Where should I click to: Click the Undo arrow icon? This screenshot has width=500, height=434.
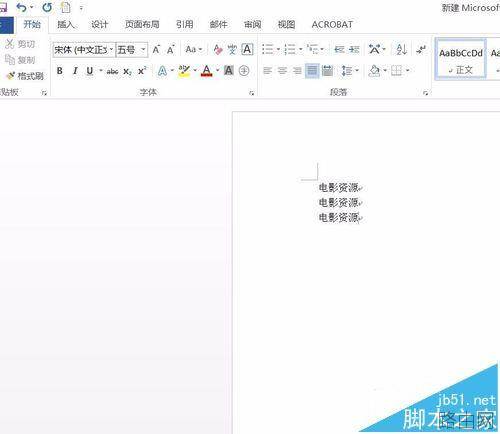coord(21,7)
